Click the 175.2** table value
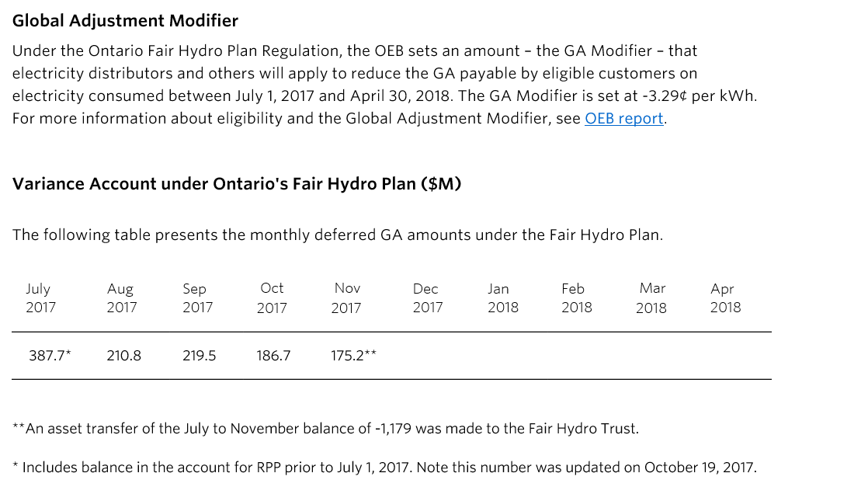 pyautogui.click(x=354, y=356)
